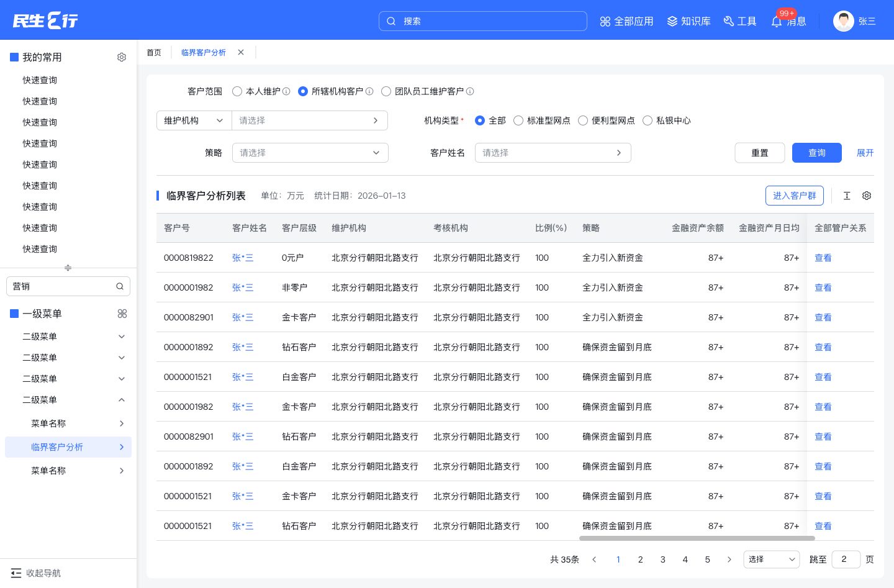Click the search icon in the 营销 field
This screenshot has width=894, height=588.
point(120,286)
